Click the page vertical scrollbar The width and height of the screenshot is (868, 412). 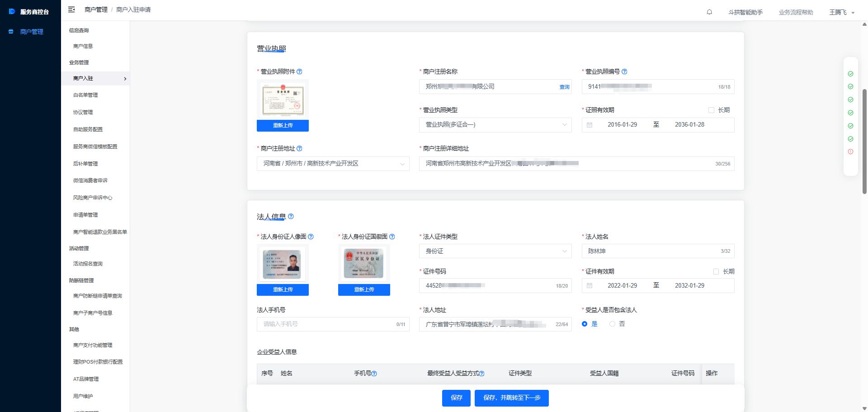[864, 141]
